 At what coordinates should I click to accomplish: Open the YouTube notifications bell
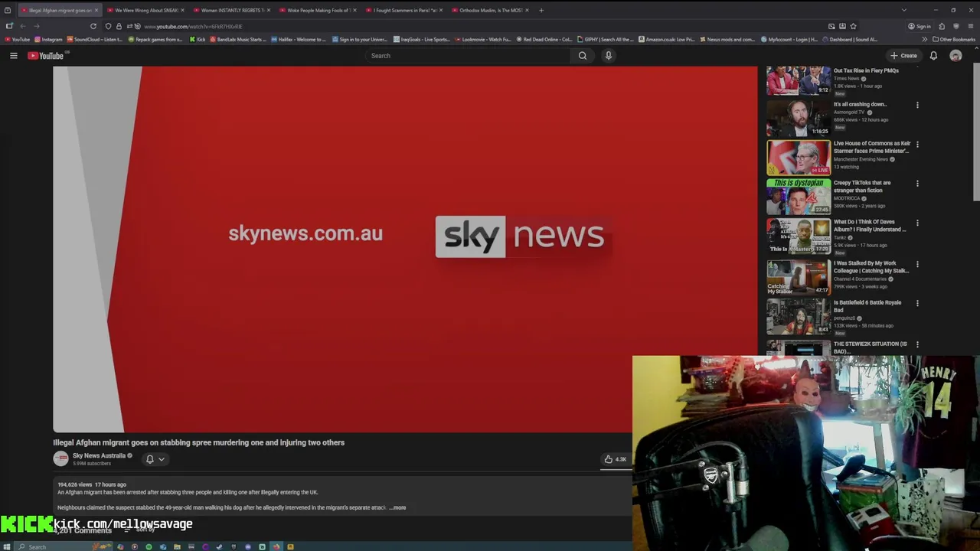click(933, 56)
